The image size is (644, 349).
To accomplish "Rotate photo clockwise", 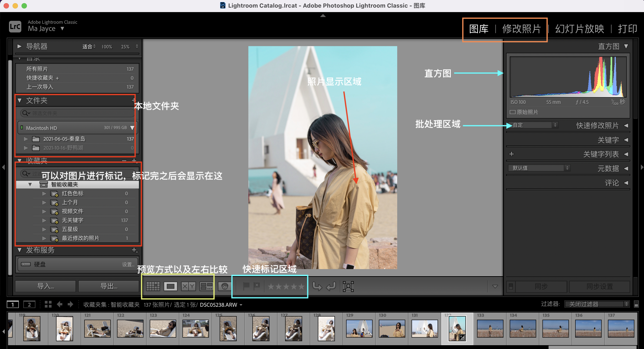I will (331, 286).
